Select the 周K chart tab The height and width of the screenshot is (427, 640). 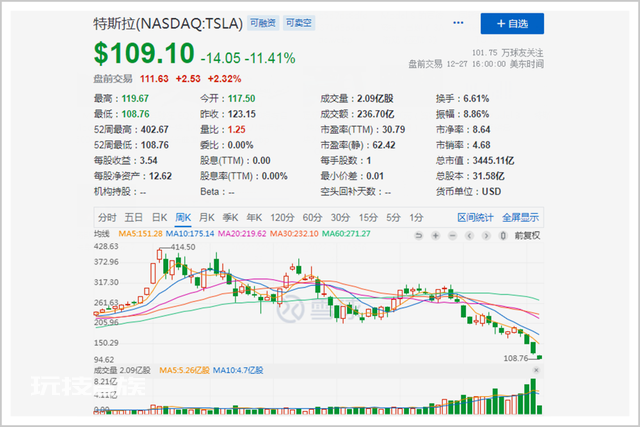[x=183, y=218]
